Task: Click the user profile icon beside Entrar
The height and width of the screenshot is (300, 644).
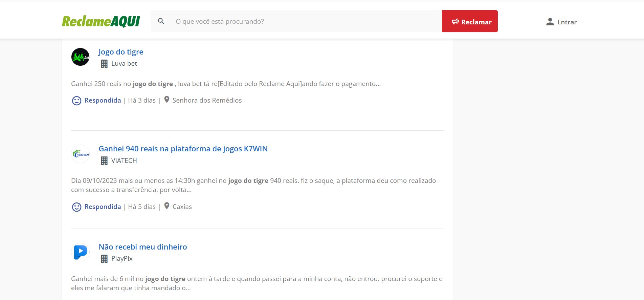Action: point(550,22)
